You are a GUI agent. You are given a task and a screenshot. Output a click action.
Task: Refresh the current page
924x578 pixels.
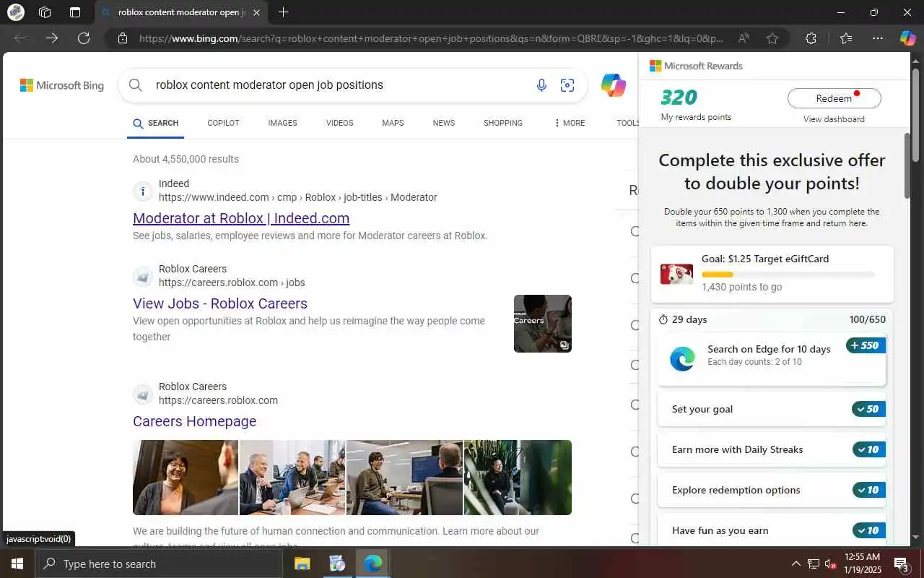(x=84, y=38)
